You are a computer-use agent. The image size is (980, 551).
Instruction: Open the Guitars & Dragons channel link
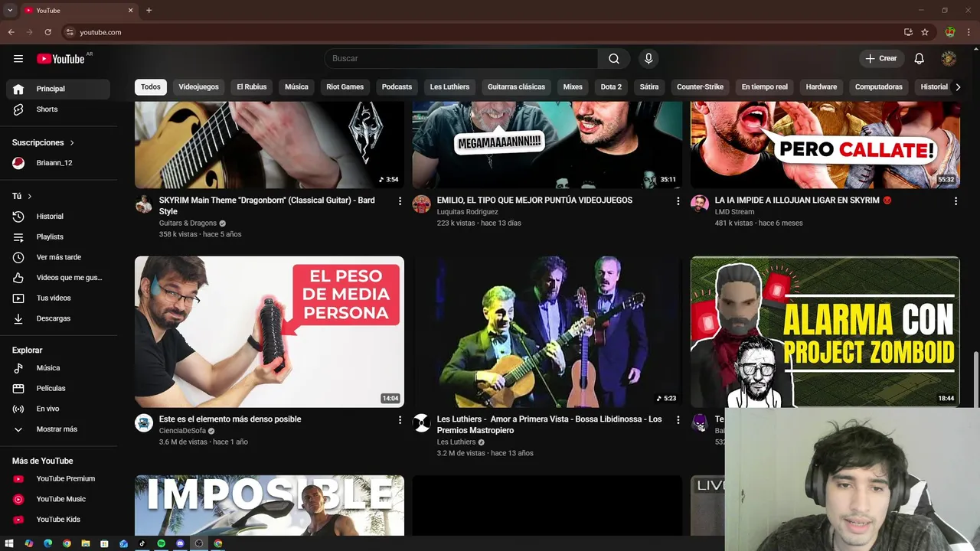coord(188,223)
